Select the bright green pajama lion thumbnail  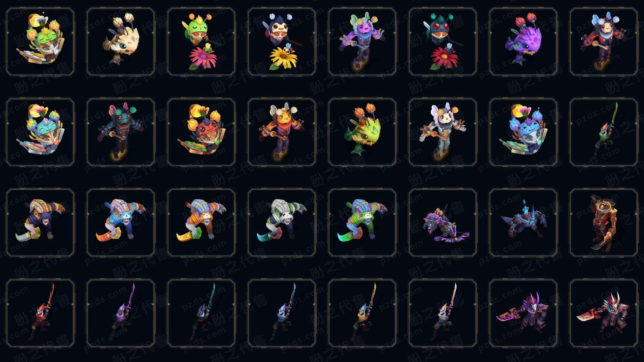pos(362,223)
